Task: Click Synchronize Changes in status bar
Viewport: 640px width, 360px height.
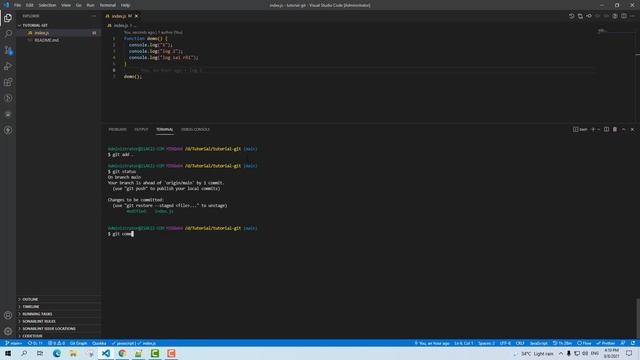Action: pyautogui.click(x=35, y=343)
